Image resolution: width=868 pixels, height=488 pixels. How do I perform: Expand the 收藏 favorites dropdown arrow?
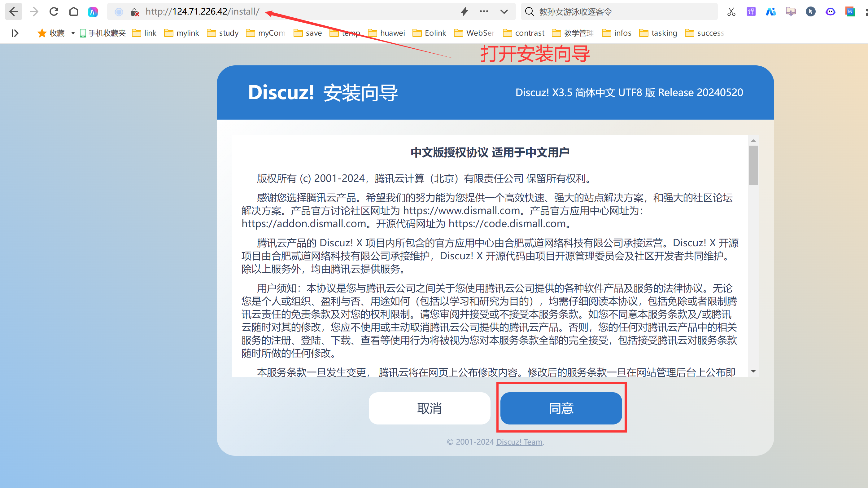tap(73, 33)
